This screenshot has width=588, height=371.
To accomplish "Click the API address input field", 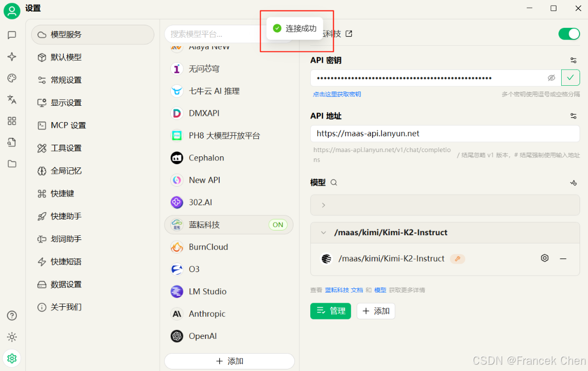I will tap(445, 134).
